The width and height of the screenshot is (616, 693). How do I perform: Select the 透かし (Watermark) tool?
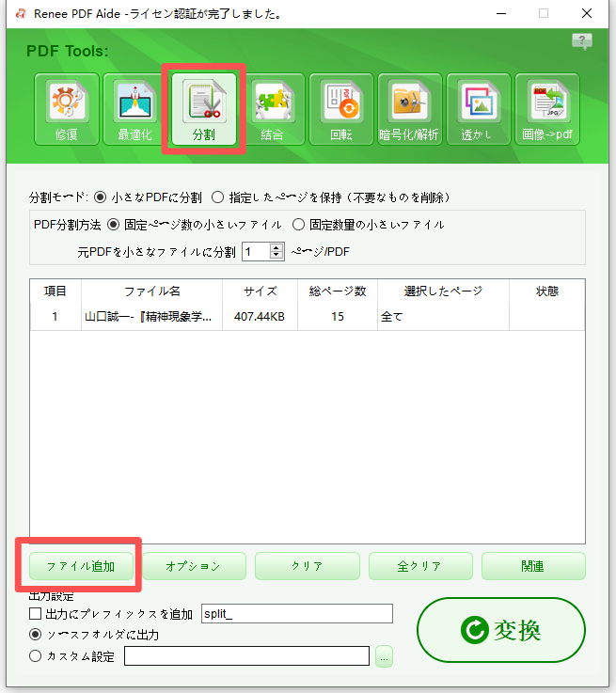coord(479,109)
